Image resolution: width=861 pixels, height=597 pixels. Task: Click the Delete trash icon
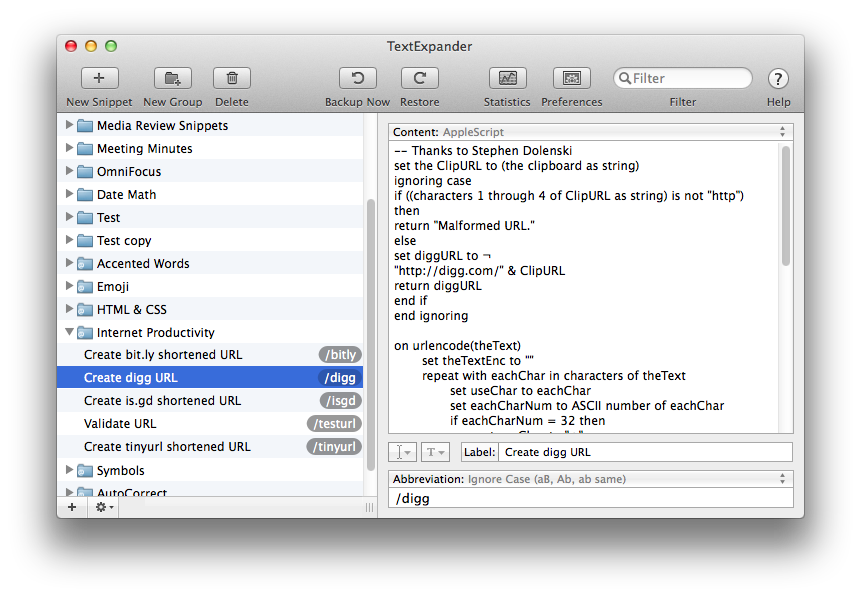click(232, 78)
